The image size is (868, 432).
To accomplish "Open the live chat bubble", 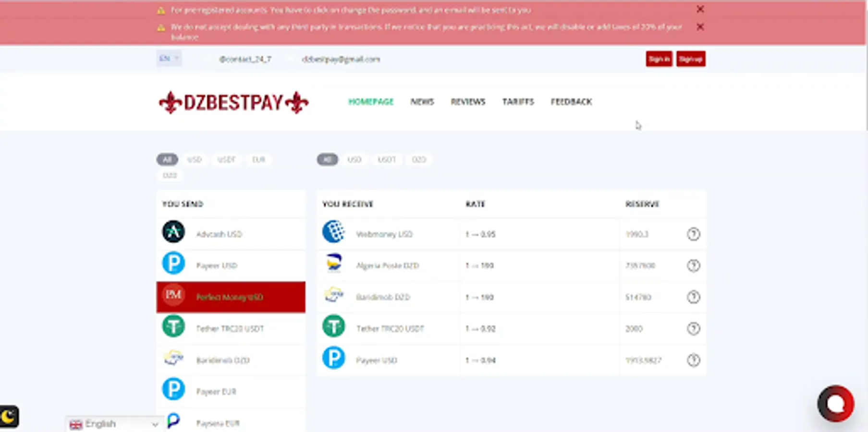I will (836, 404).
